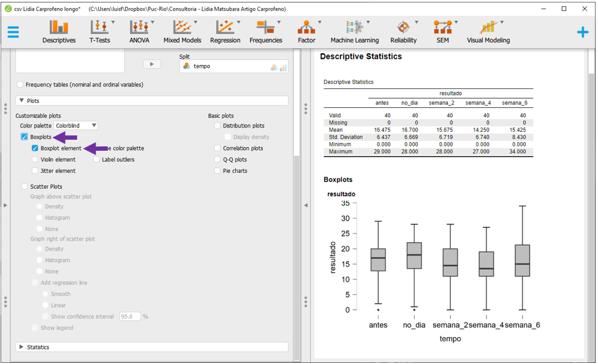Uncheck the Boxplots checkbox
This screenshot has width=598, height=364.
pos(25,137)
